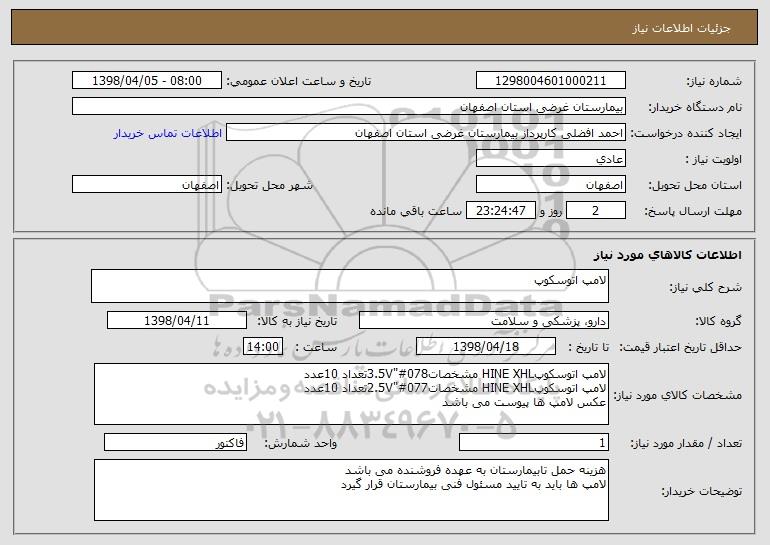Open the اطلاعات تماس خریدار link

pyautogui.click(x=167, y=133)
